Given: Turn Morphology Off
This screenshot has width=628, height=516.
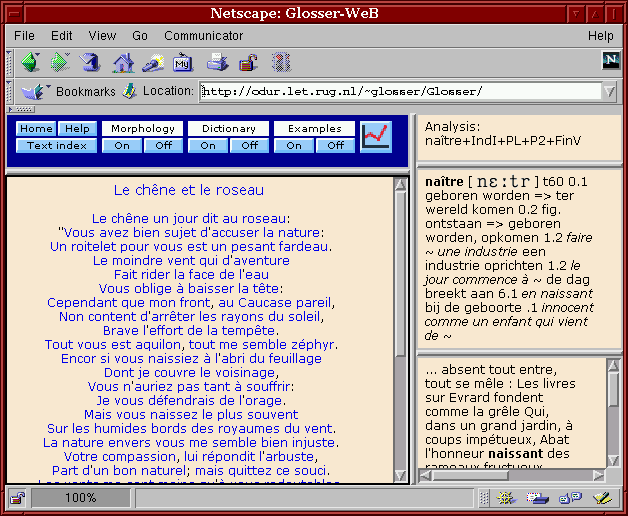Looking at the screenshot, I should click(164, 145).
